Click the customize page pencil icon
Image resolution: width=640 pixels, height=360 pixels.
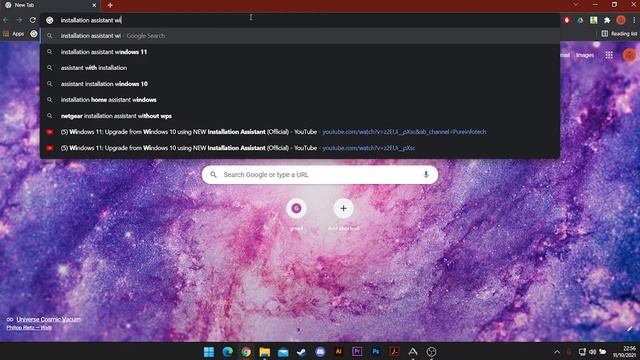630,329
